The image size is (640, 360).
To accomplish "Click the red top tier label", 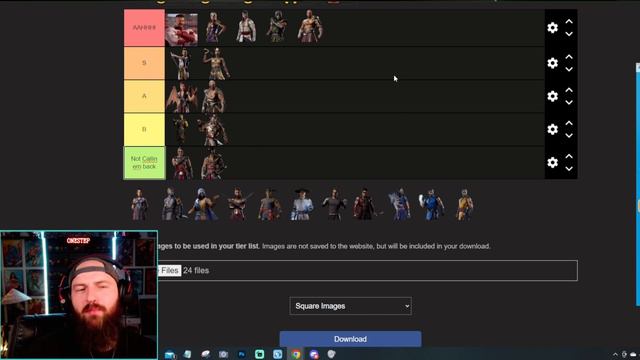I will [144, 28].
